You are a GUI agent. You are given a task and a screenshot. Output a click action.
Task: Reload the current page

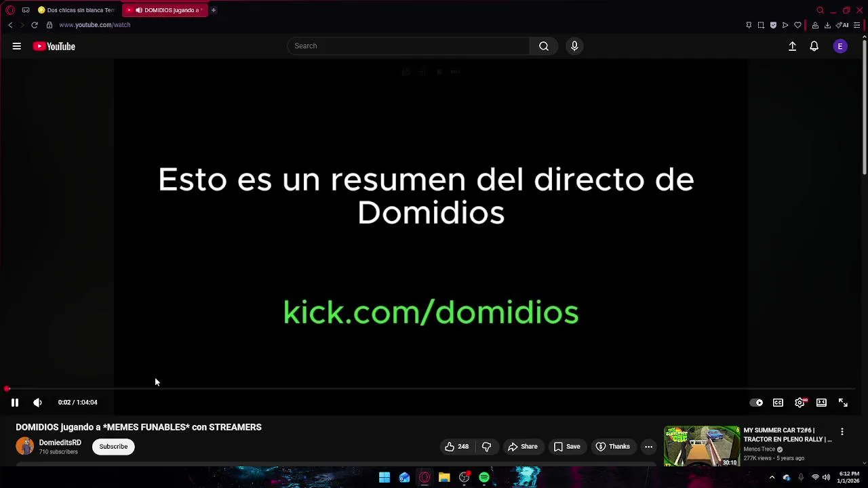35,25
